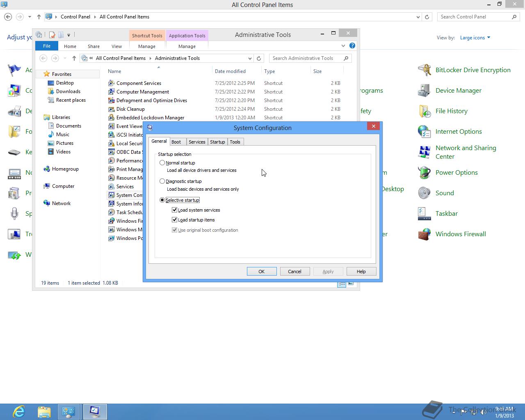Select Downloads in navigation pane

click(68, 91)
